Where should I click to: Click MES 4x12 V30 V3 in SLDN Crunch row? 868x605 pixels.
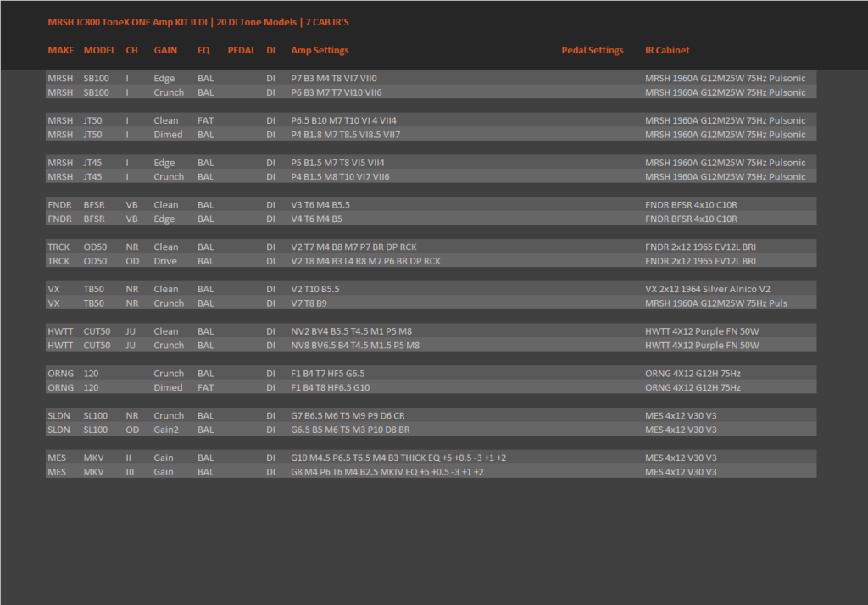coord(681,416)
